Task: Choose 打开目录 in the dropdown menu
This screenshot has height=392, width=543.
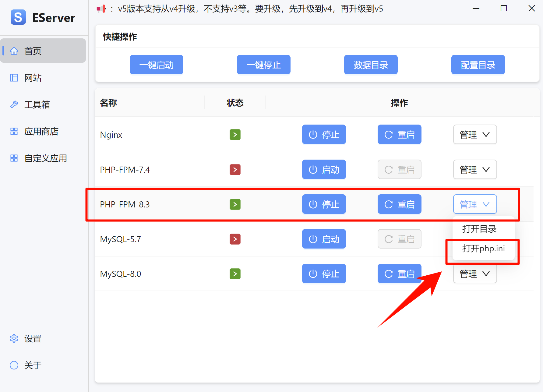Action: click(x=479, y=229)
